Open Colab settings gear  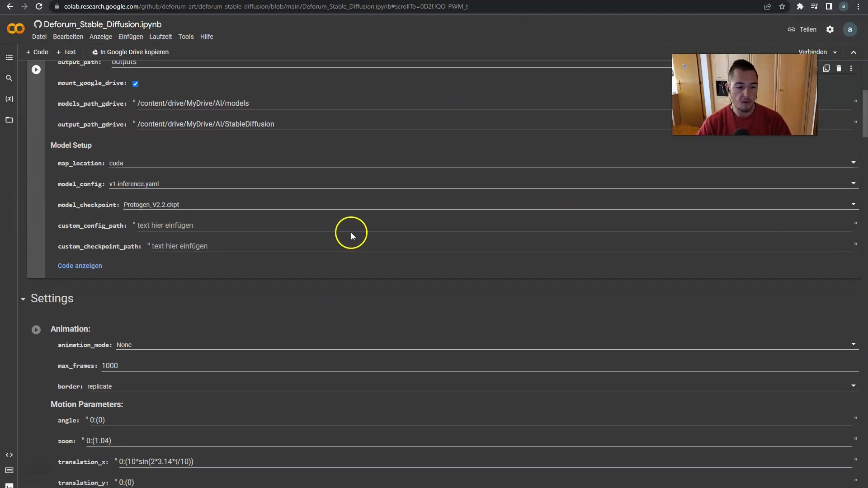(x=830, y=29)
